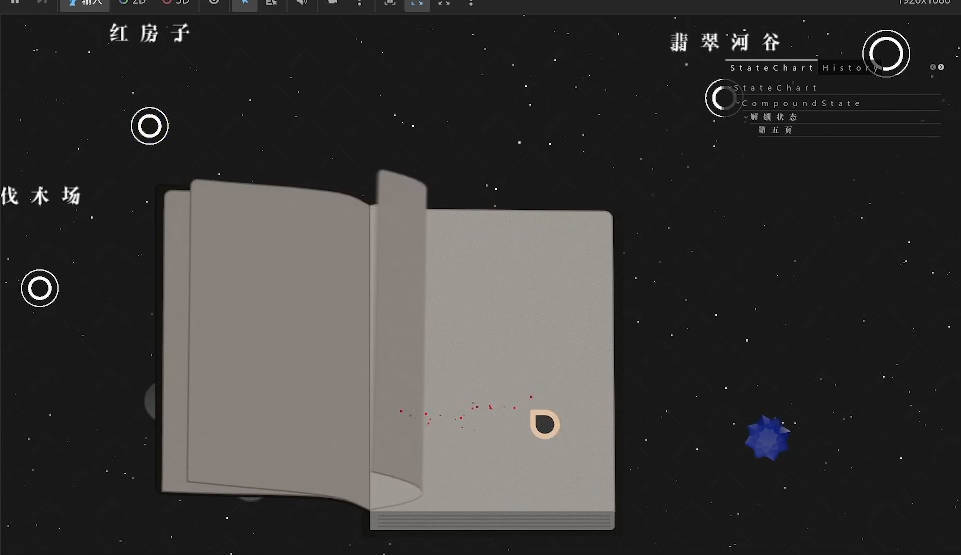The width and height of the screenshot is (961, 555).
Task: Collapse the CompoundState tree node
Action: click(x=739, y=103)
